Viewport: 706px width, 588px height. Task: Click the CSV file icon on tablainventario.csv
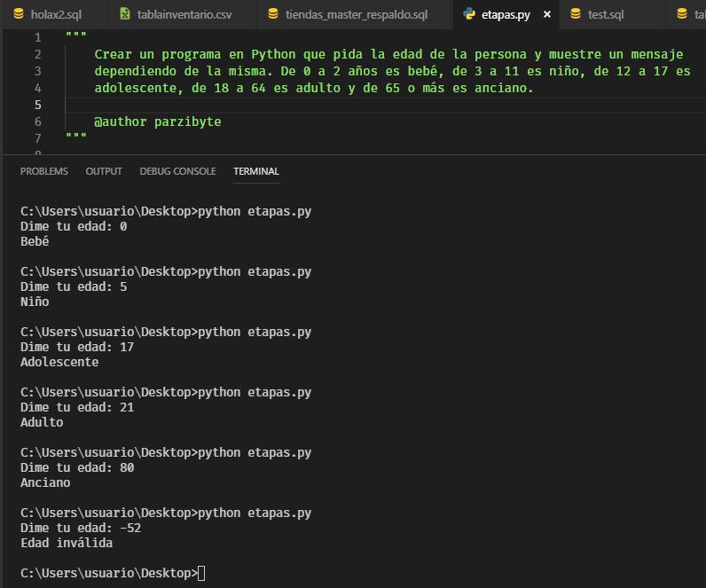click(125, 14)
